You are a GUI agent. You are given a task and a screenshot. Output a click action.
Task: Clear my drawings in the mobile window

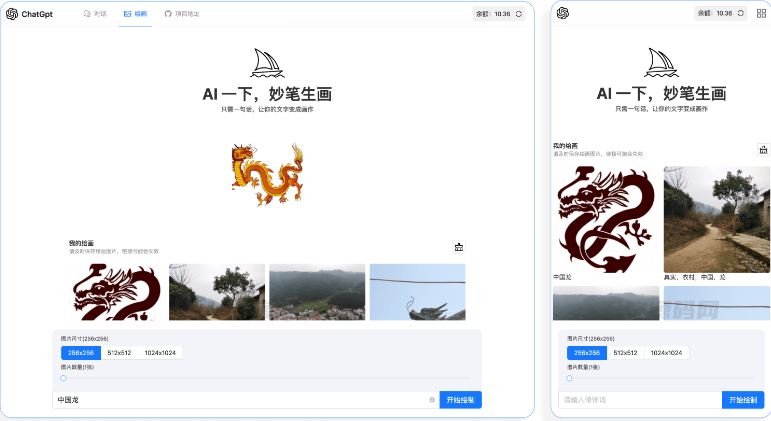pyautogui.click(x=763, y=150)
